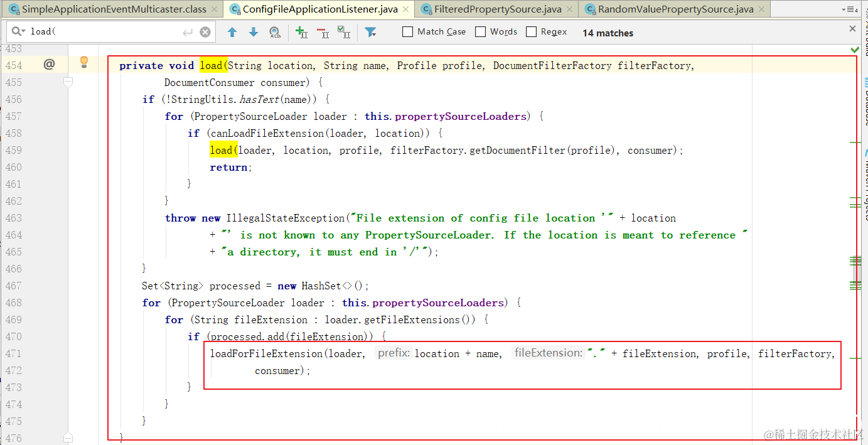Click line number 467 in gutter

point(13,286)
